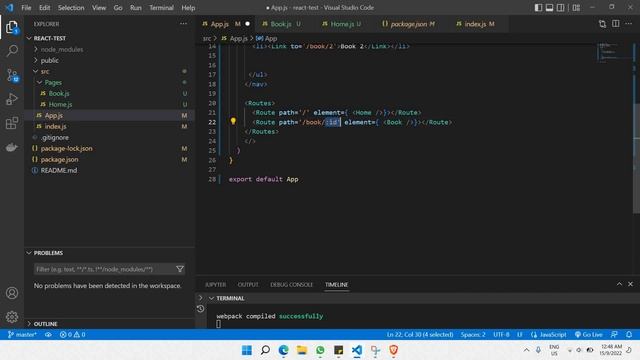The image size is (640, 360).
Task: Open the Run and Debug view
Action: click(x=12, y=99)
